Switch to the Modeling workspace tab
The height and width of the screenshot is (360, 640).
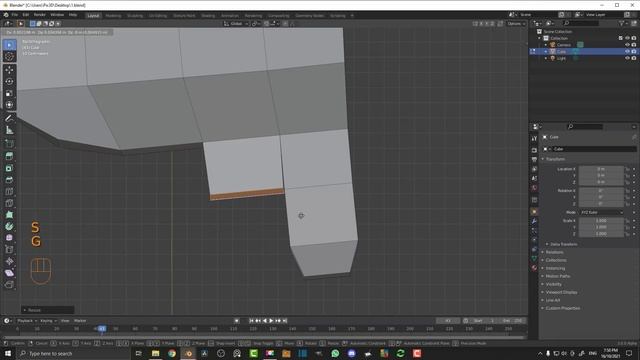[x=113, y=16]
